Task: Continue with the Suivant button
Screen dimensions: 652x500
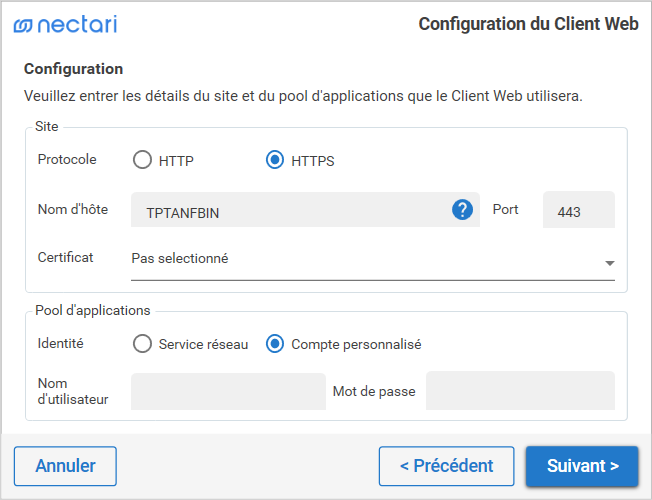Action: [x=582, y=466]
